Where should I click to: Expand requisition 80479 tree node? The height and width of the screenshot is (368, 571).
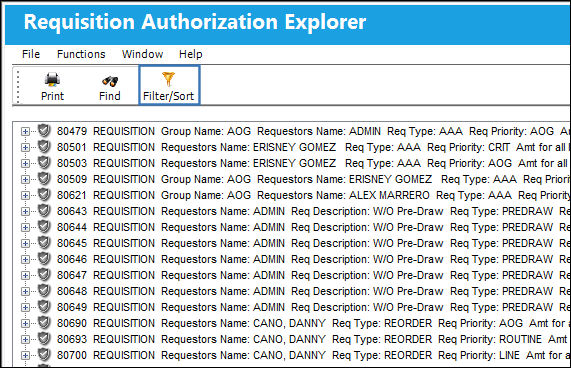pyautogui.click(x=25, y=131)
